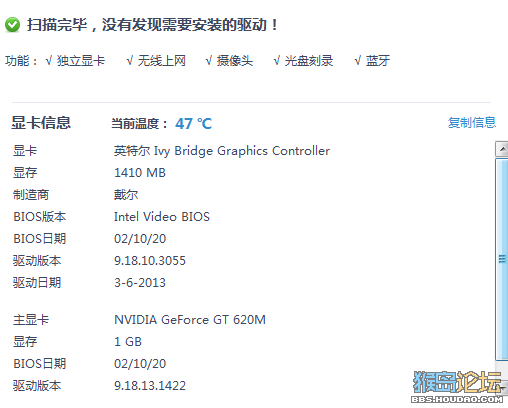Click the 47 ℃ temperature reading
Viewport: 508px width, 408px height.
(x=194, y=124)
